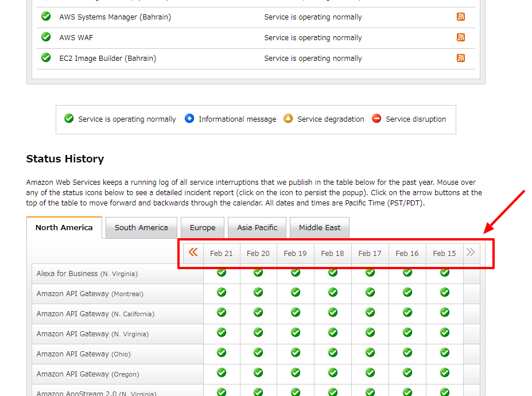Open RSS feed for AWS WAF
The height and width of the screenshot is (396, 532).
[460, 37]
